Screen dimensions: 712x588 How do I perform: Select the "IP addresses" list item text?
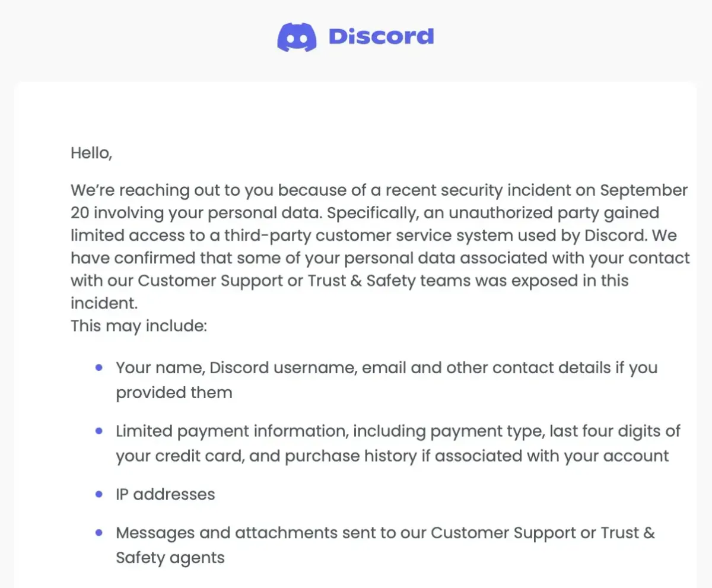click(165, 494)
